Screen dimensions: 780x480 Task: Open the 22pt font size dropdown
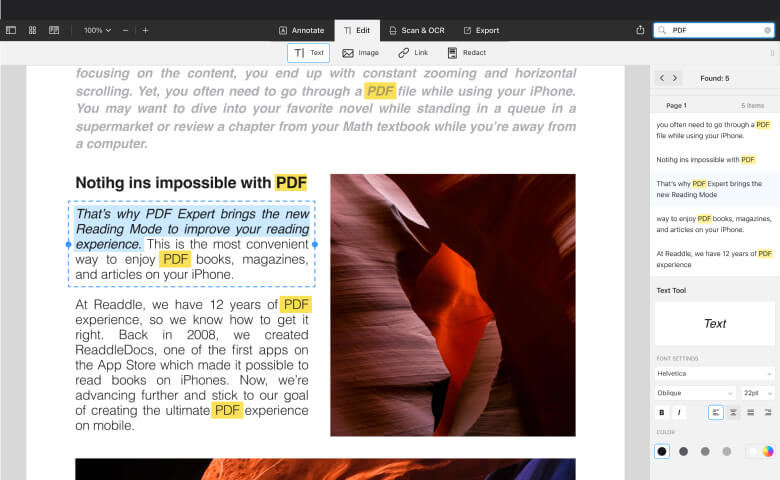click(758, 393)
